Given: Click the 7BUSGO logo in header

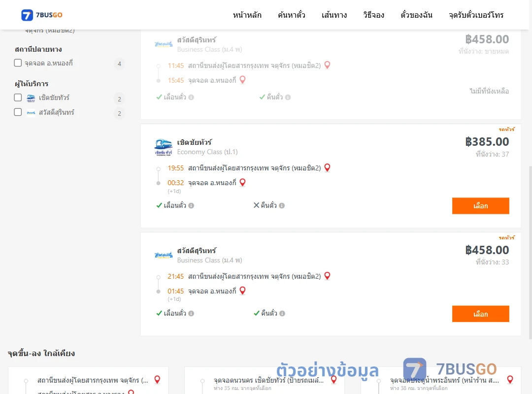Looking at the screenshot, I should [x=42, y=15].
